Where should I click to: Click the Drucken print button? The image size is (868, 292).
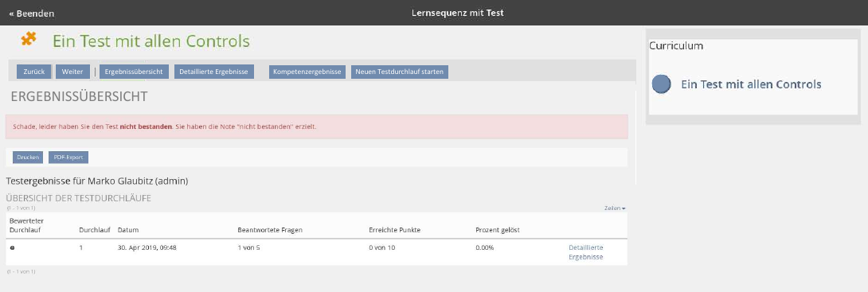click(28, 158)
